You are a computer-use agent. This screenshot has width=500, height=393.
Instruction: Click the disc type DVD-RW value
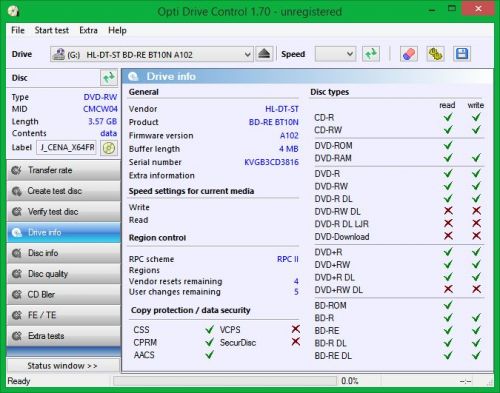click(x=100, y=97)
